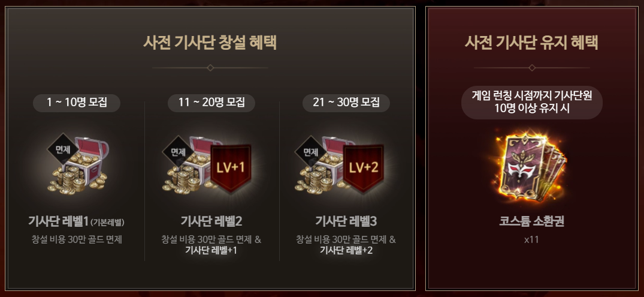Click the 기사단 레벨3 title text
The image size is (644, 297).
click(x=346, y=221)
